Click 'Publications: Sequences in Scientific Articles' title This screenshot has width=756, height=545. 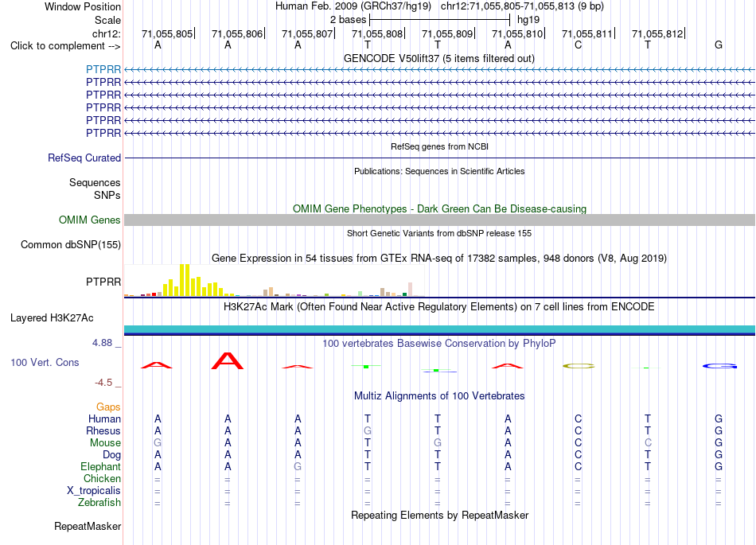pos(439,171)
